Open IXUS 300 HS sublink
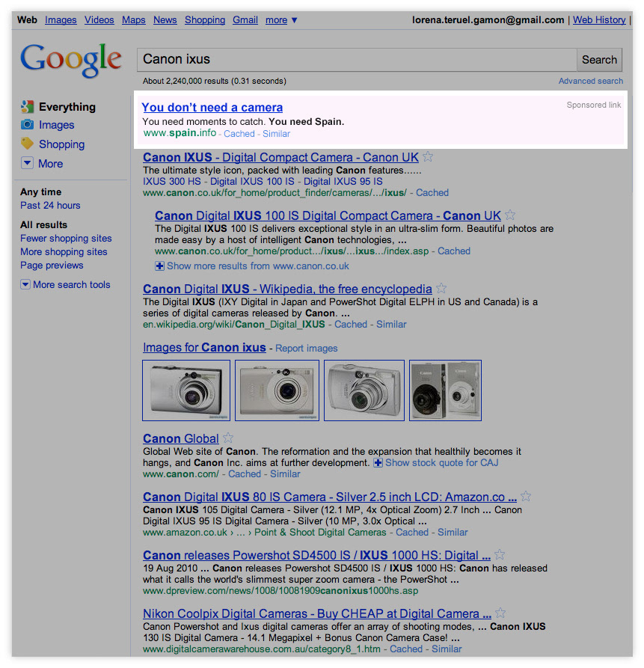 click(171, 182)
